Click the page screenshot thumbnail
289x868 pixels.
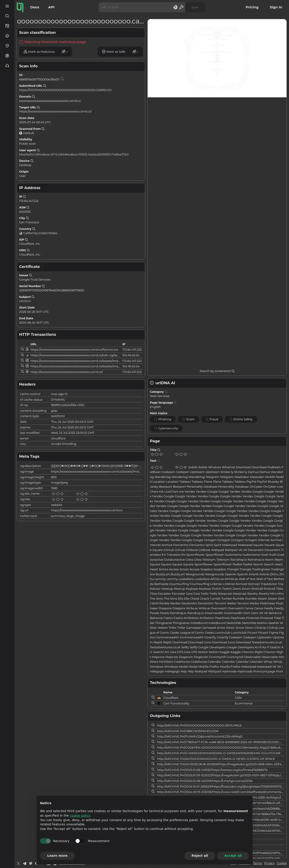pos(217,58)
